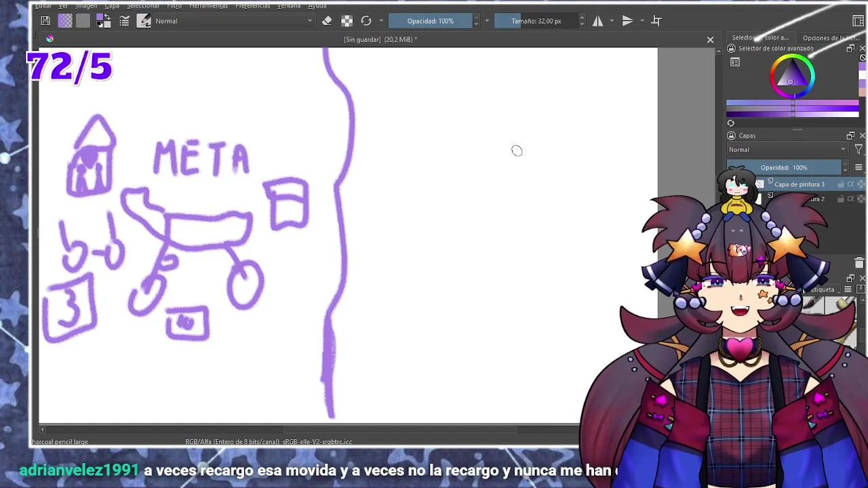Pick a shade in the color triangle
Viewport: 868px width, 488px height.
pos(792,77)
